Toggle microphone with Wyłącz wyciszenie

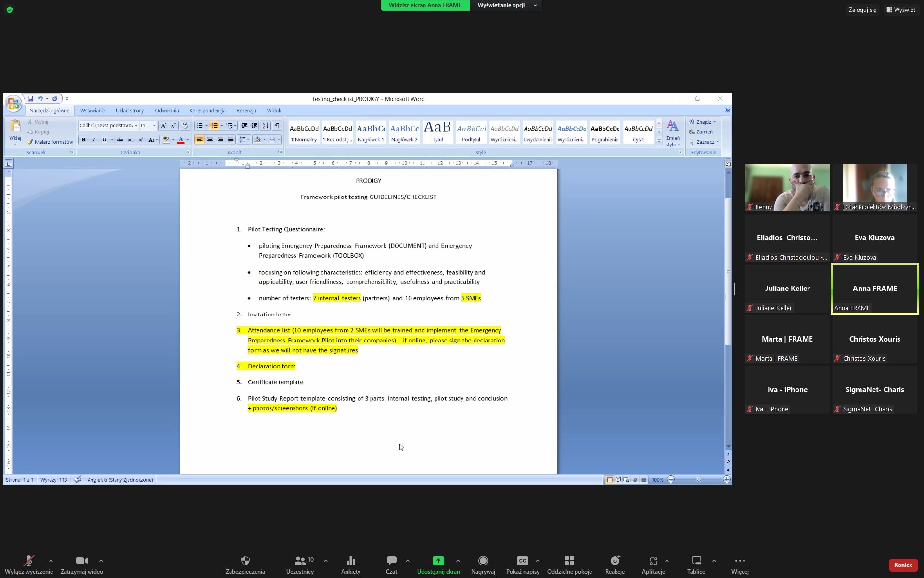point(29,561)
